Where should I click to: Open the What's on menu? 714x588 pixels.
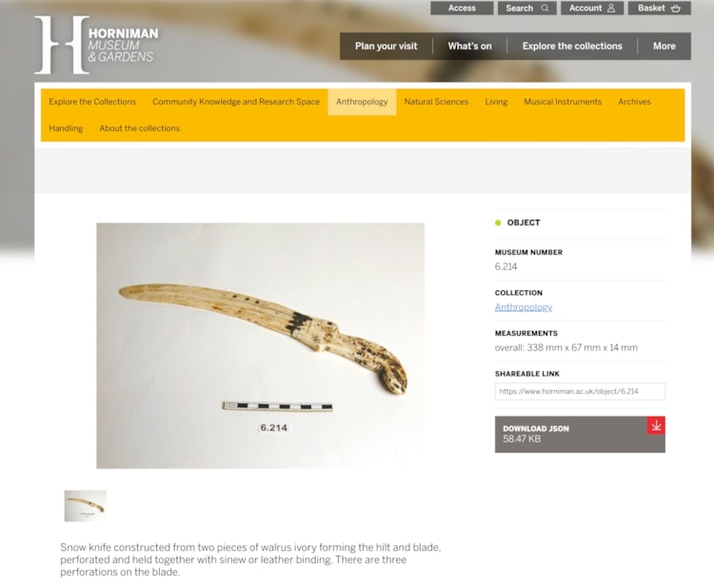(469, 46)
